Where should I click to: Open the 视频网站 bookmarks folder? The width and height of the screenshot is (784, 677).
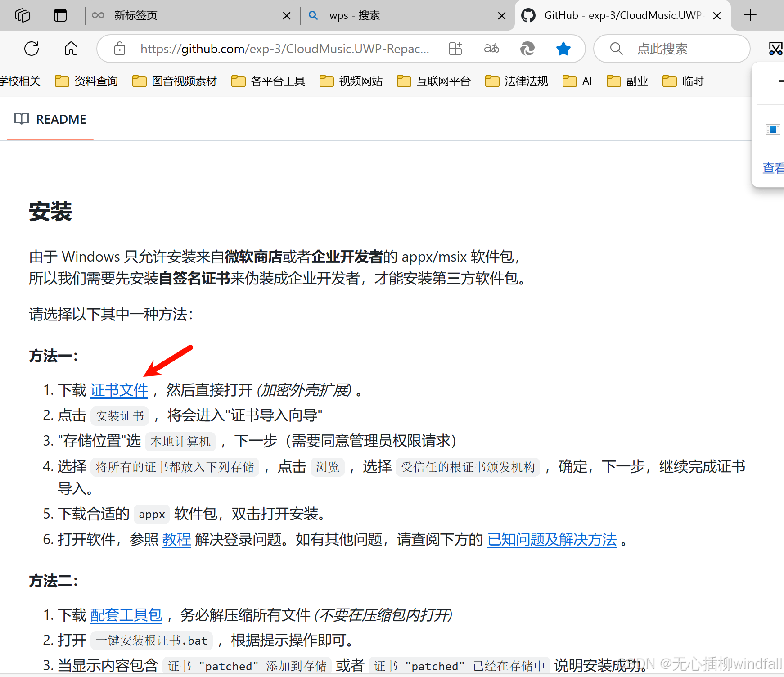click(351, 81)
